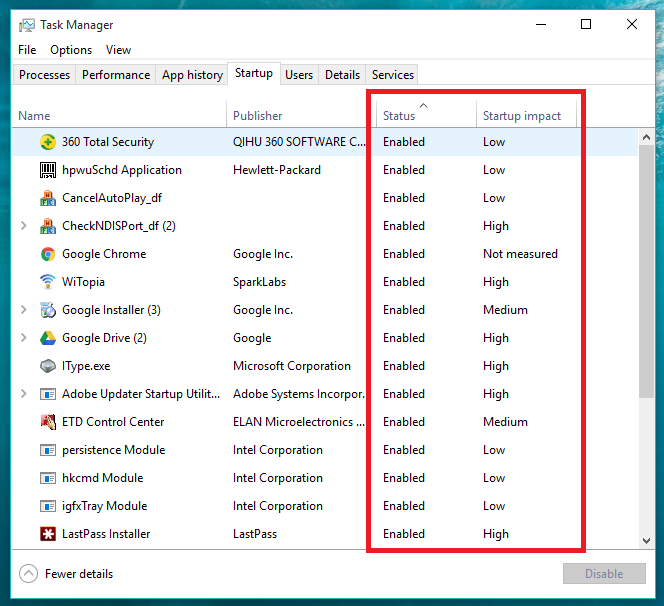Select the LastPass Installer red icon
664x606 pixels.
point(48,534)
